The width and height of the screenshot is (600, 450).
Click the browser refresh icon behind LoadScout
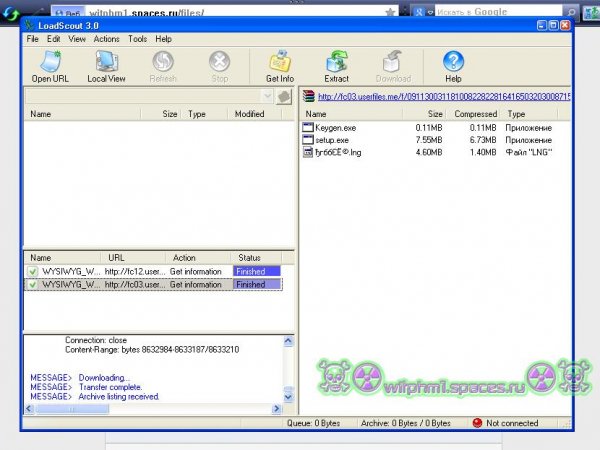(11, 13)
